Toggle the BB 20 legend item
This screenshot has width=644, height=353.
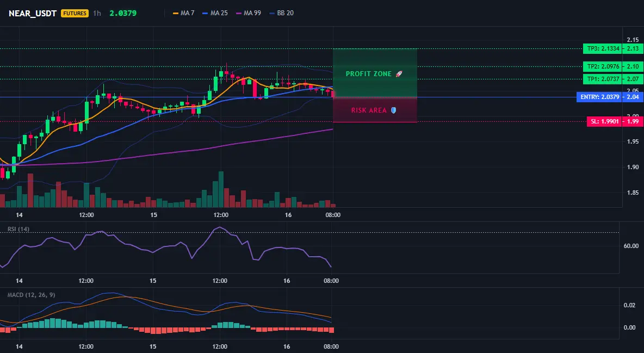[x=281, y=13]
